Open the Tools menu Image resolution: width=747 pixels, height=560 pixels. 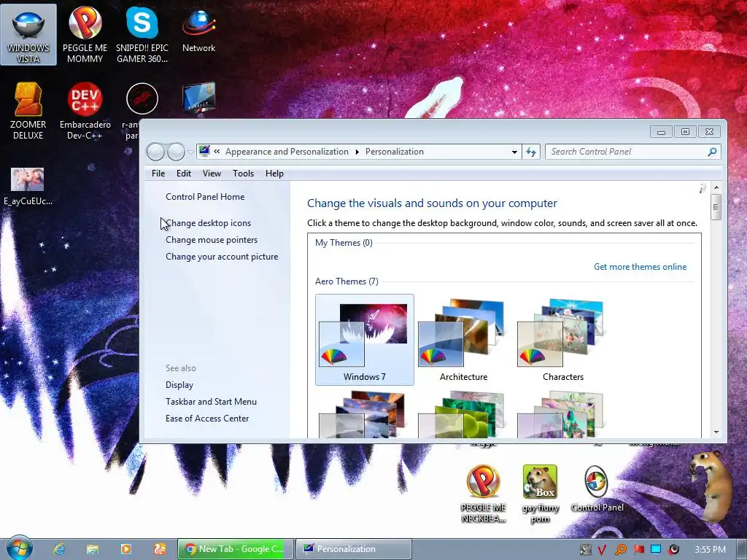pos(243,174)
